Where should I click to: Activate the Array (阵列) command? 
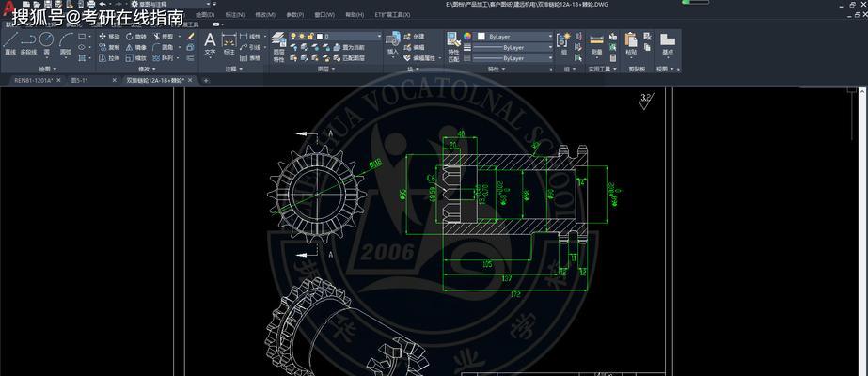pyautogui.click(x=163, y=57)
